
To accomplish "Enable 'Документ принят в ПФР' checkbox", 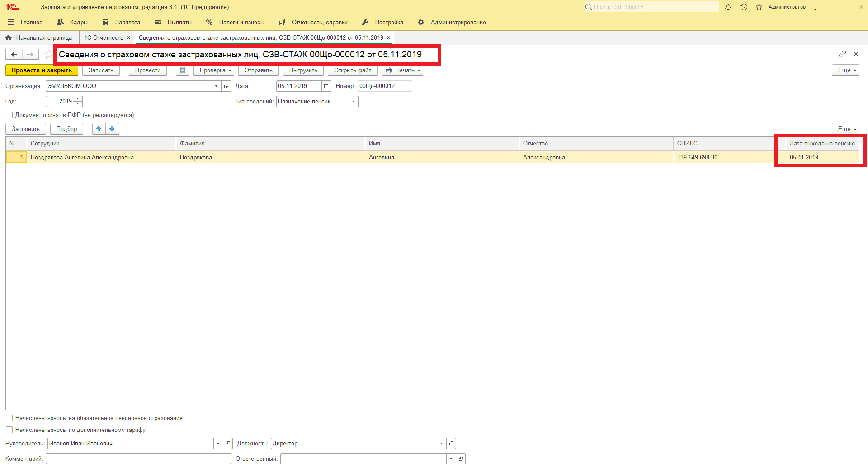I will (9, 115).
